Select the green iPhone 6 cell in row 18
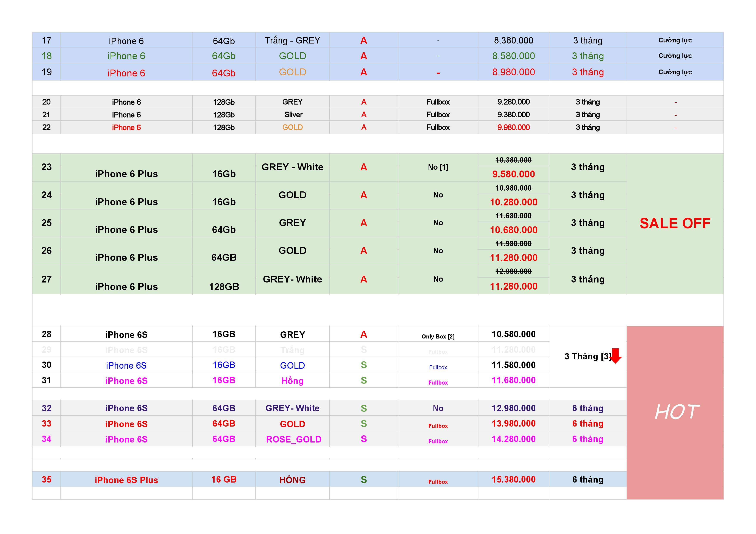The height and width of the screenshot is (534, 756). (x=126, y=56)
